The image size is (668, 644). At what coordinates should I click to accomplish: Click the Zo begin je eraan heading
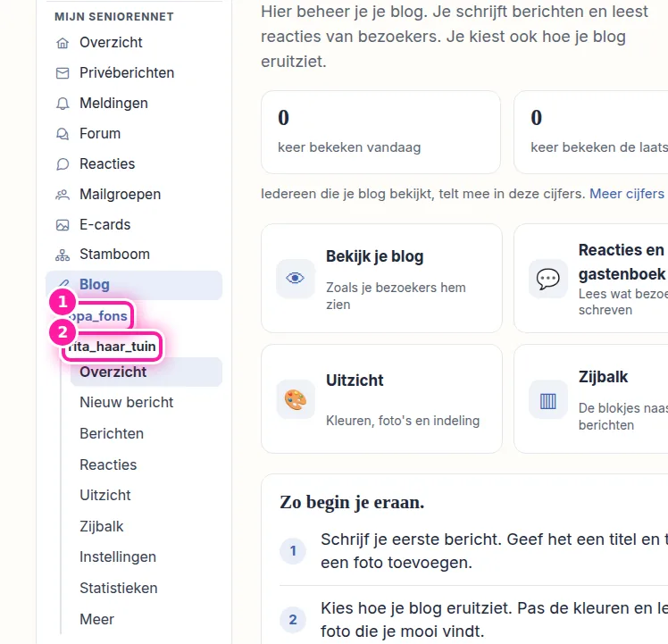pyautogui.click(x=352, y=503)
